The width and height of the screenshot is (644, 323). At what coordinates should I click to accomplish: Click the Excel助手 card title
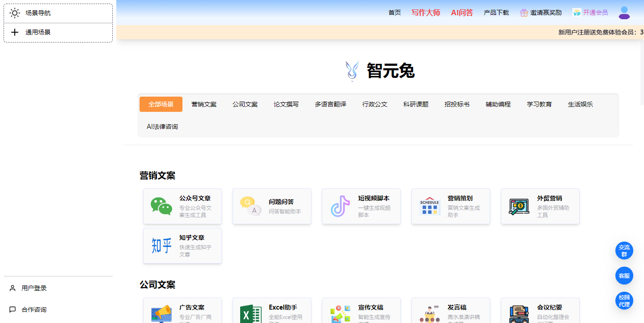point(283,307)
